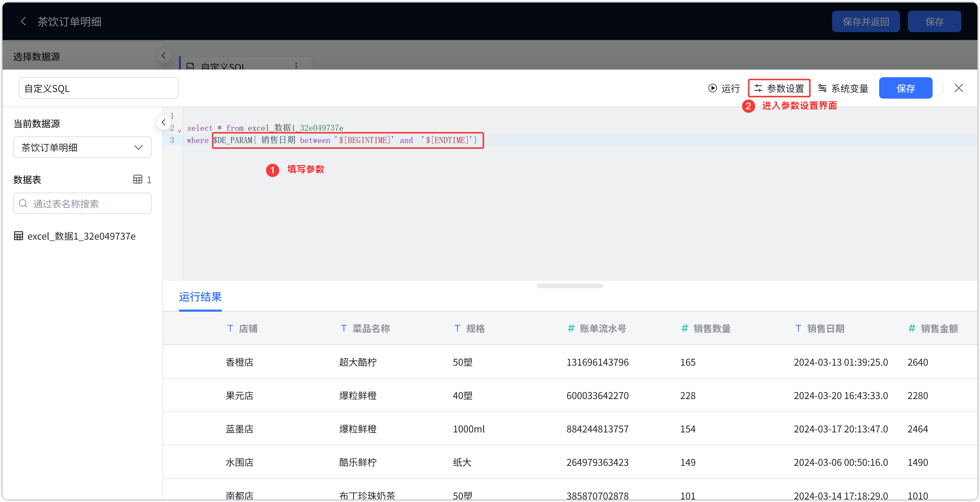Switch to the 运行结果 tab

(x=200, y=296)
